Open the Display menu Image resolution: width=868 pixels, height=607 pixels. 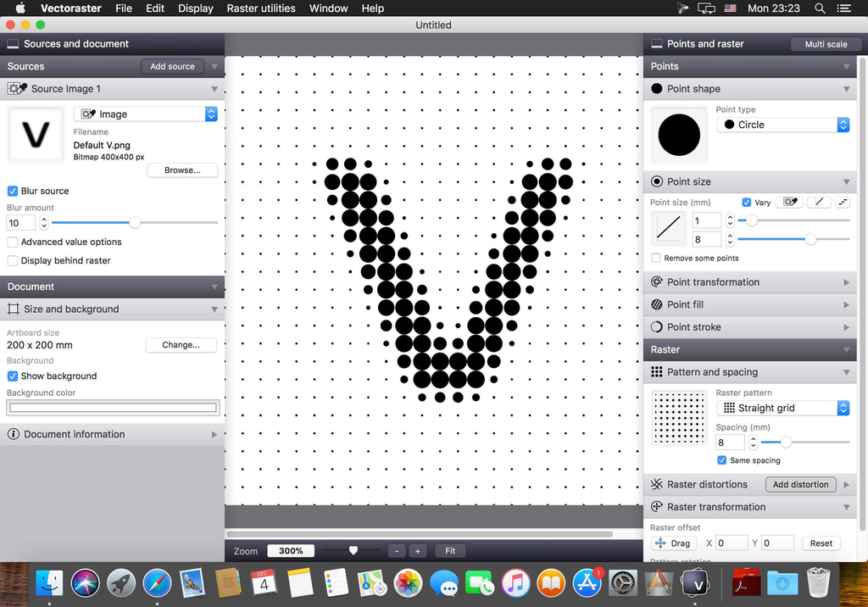click(x=196, y=8)
